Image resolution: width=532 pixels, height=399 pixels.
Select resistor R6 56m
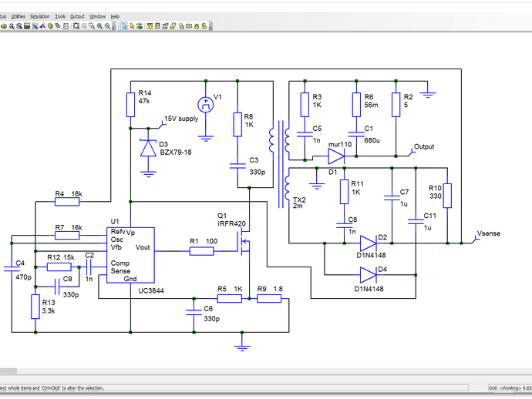point(356,105)
